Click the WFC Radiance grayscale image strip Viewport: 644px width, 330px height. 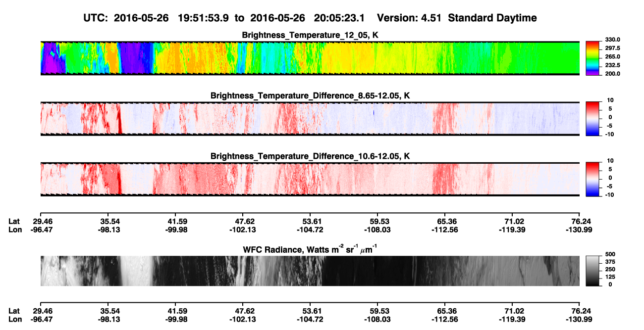click(x=310, y=271)
